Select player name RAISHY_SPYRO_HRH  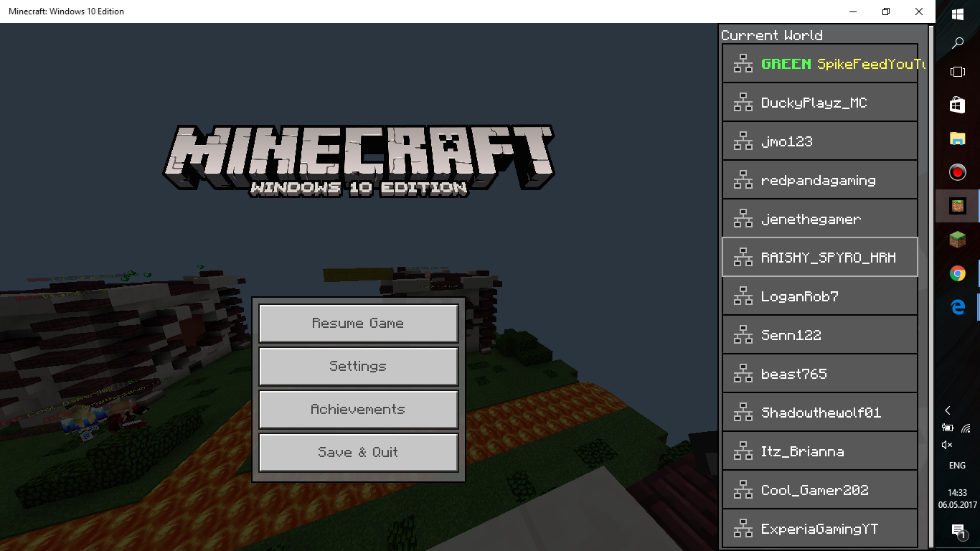[829, 258]
